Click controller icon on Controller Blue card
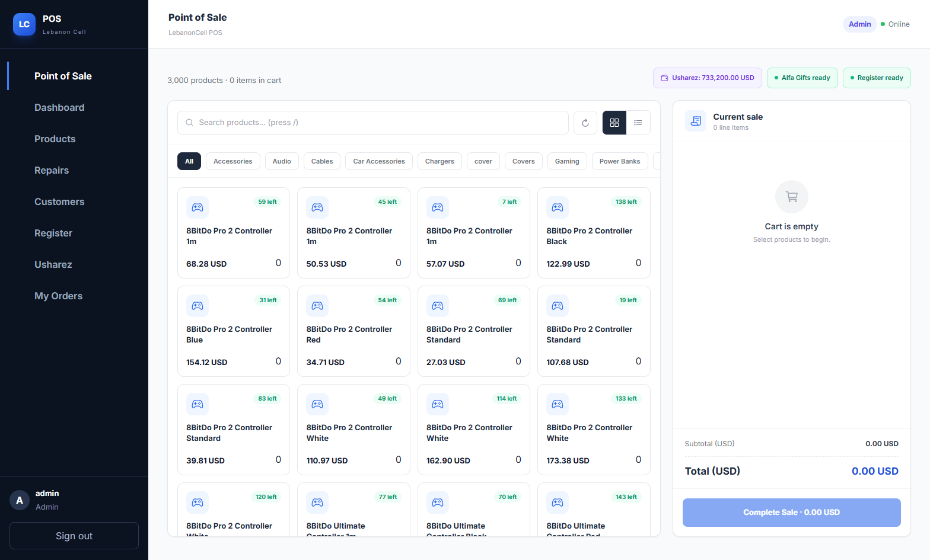Viewport: 930px width, 560px height. click(x=198, y=306)
